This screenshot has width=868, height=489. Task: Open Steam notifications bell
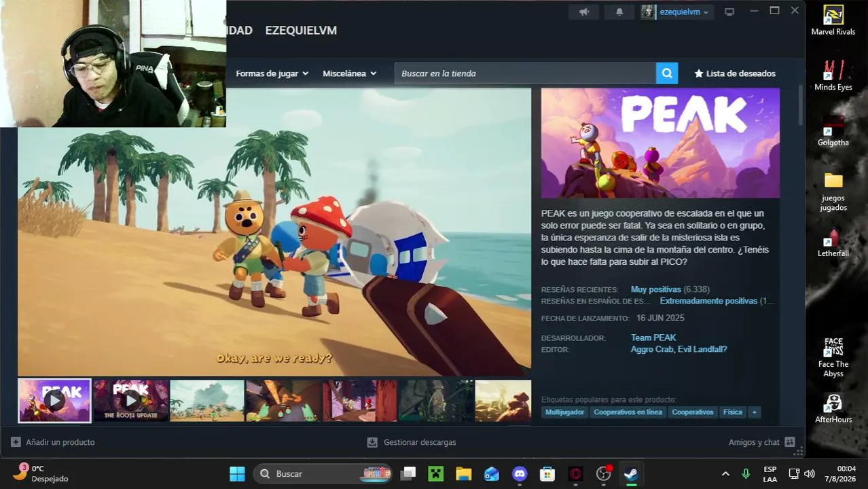(x=619, y=12)
